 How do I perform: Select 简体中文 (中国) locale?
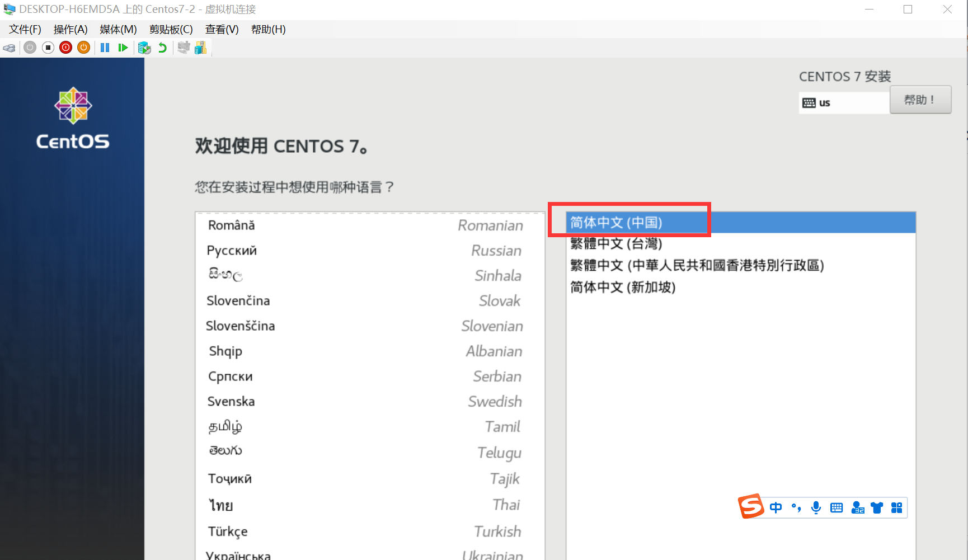[x=740, y=223]
